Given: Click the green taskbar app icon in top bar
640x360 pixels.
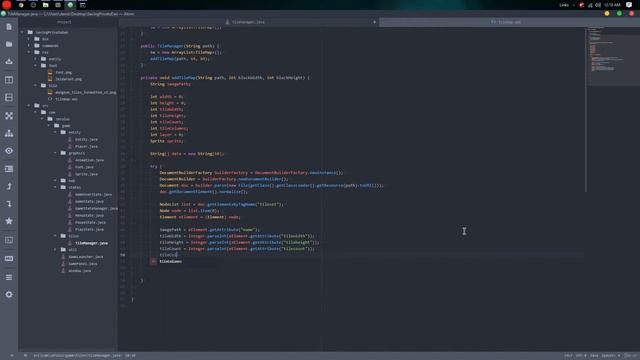Looking at the screenshot, I should click(x=70, y=5).
